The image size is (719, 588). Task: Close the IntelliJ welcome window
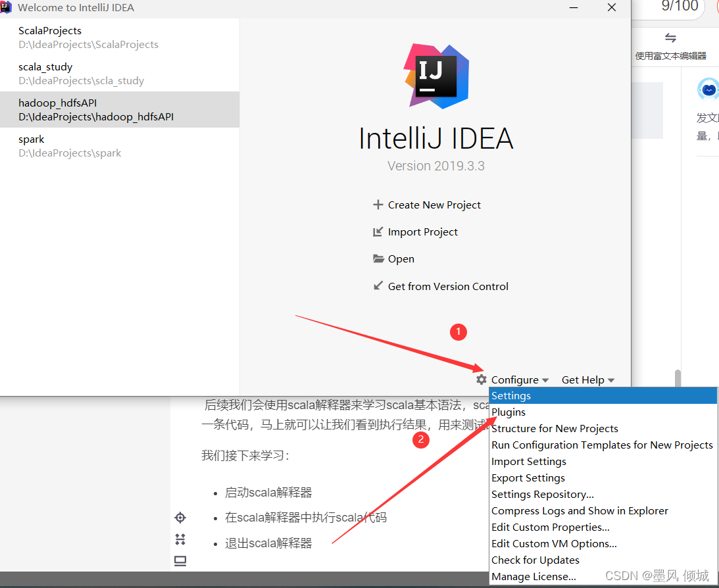[611, 8]
